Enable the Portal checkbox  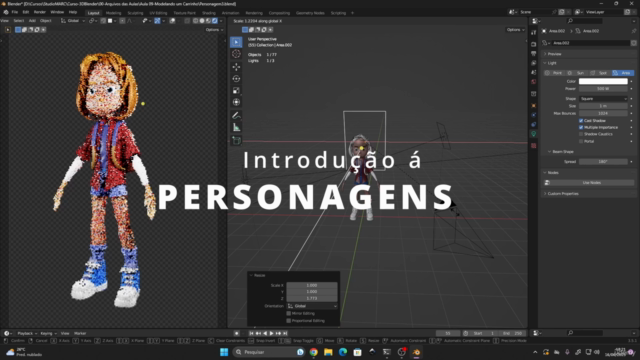pos(581,141)
